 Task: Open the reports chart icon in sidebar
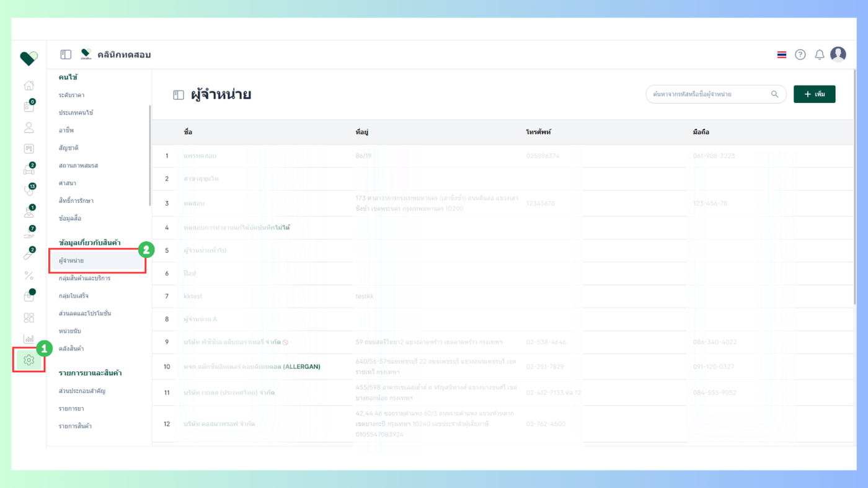(x=29, y=339)
